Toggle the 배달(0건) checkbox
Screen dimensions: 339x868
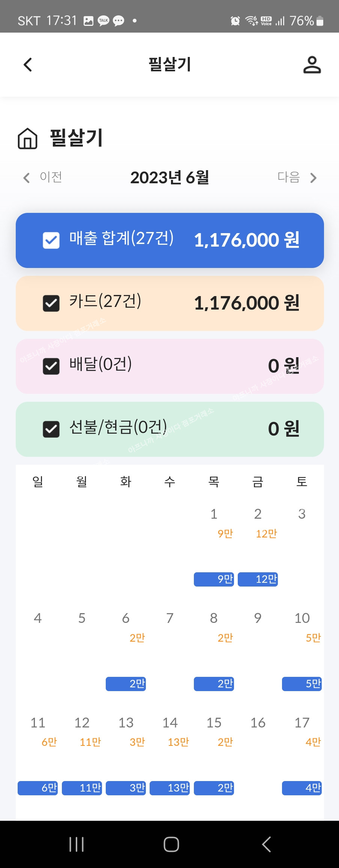pos(51,366)
